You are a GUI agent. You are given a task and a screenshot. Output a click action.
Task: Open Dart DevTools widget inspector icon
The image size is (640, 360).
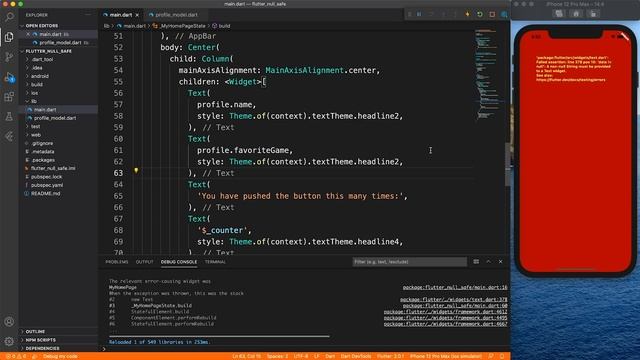tap(504, 15)
